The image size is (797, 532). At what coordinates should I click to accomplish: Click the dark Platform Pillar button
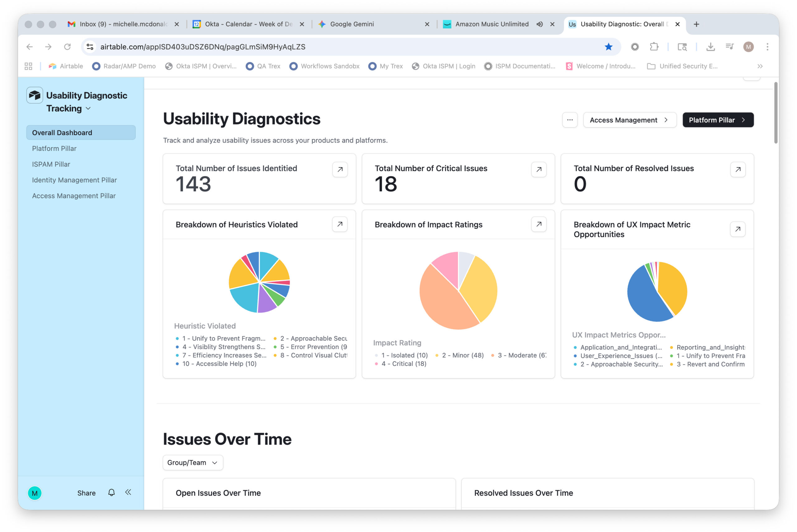[x=718, y=120]
